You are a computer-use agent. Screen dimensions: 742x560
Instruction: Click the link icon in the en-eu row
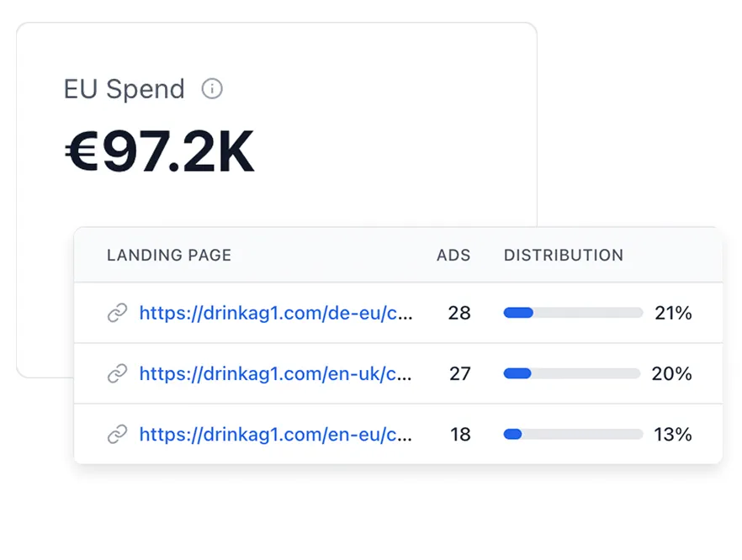(118, 434)
